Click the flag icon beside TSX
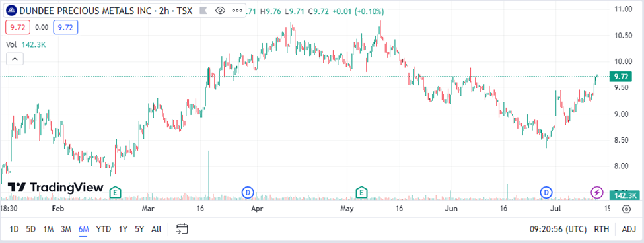The height and width of the screenshot is (243, 644). point(203,11)
